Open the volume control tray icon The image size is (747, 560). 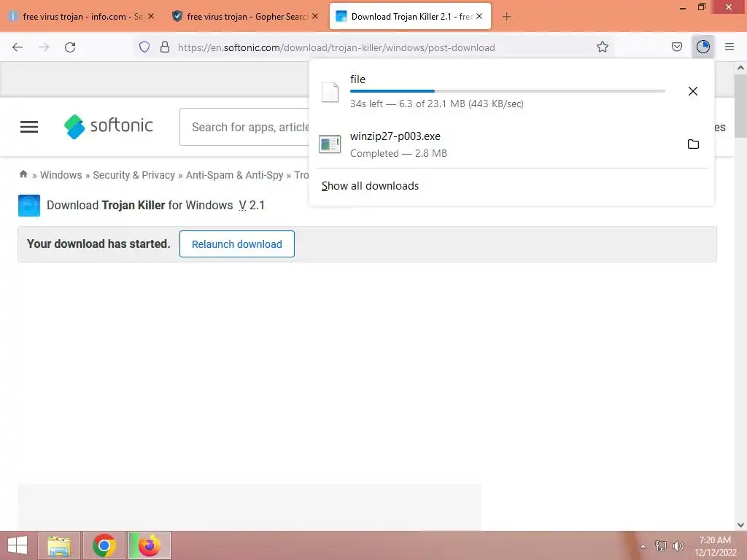(678, 546)
